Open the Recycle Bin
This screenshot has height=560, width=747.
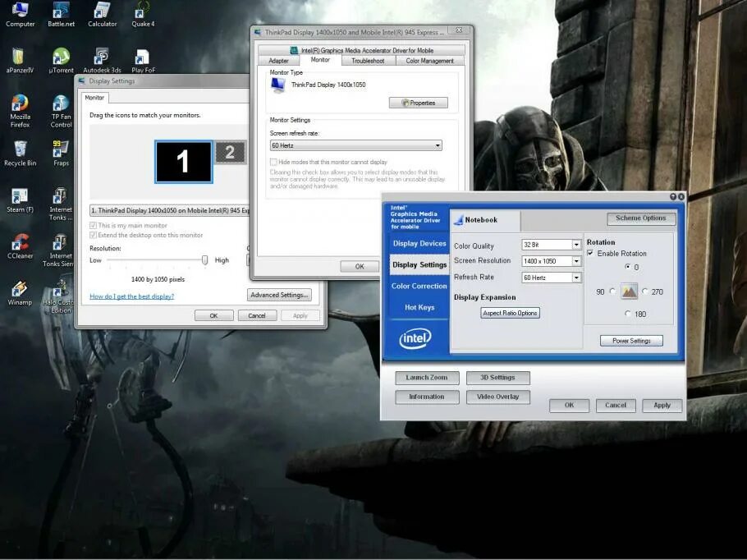tap(20, 153)
